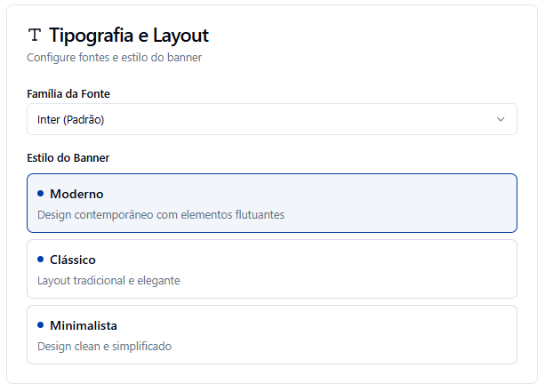Click the "Família da Fonte" label
This screenshot has height=392, width=545.
(68, 93)
